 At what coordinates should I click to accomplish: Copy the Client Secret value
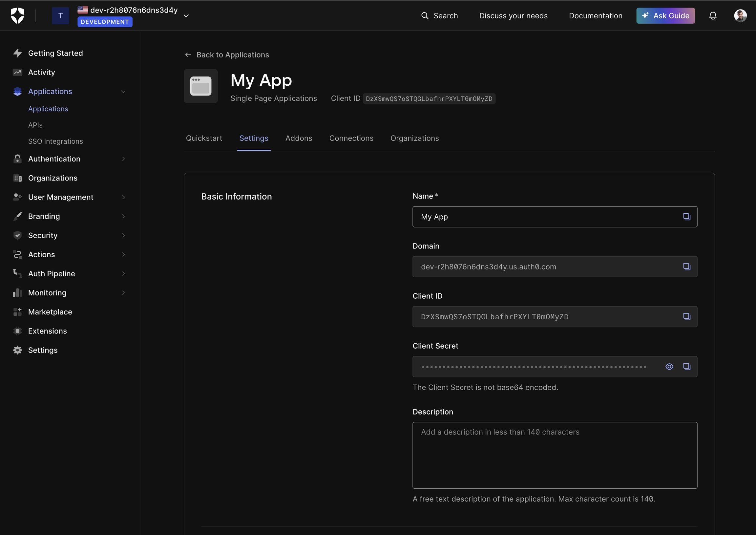[x=686, y=366]
